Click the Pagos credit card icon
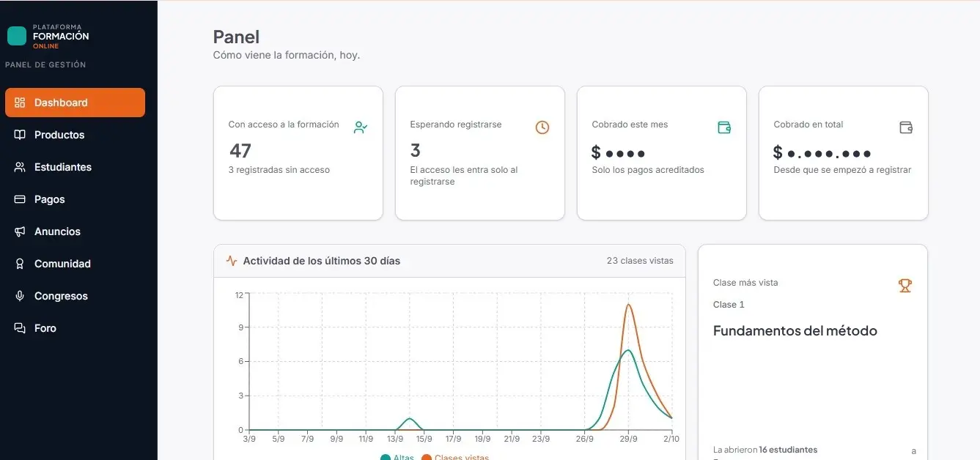 tap(20, 199)
